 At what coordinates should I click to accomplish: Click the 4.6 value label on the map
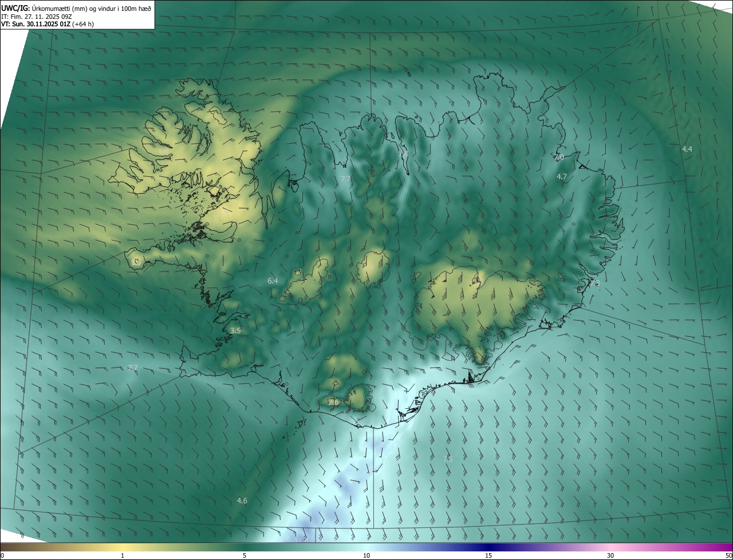(242, 500)
